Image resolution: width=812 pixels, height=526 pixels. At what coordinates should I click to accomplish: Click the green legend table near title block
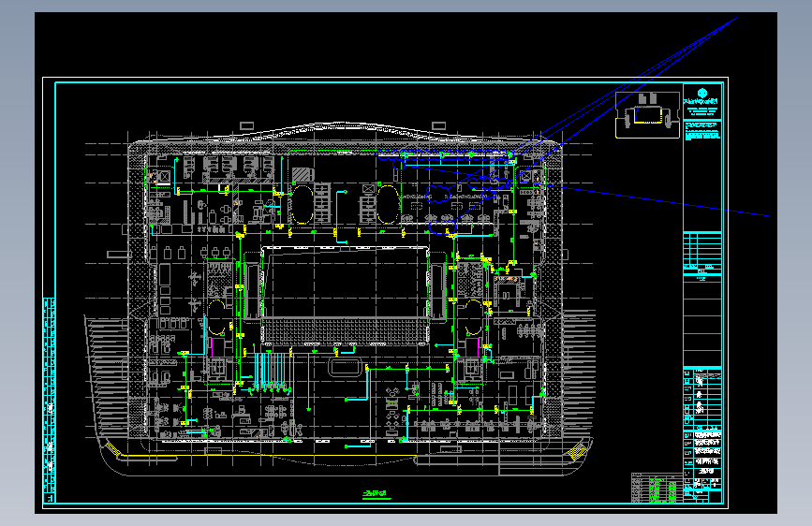tap(657, 488)
